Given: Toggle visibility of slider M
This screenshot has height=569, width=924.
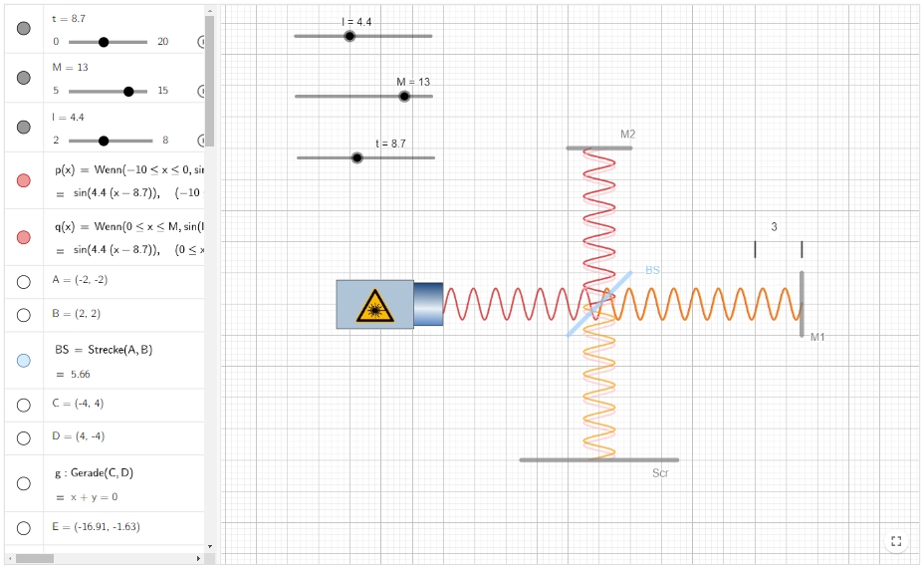Looking at the screenshot, I should [24, 78].
